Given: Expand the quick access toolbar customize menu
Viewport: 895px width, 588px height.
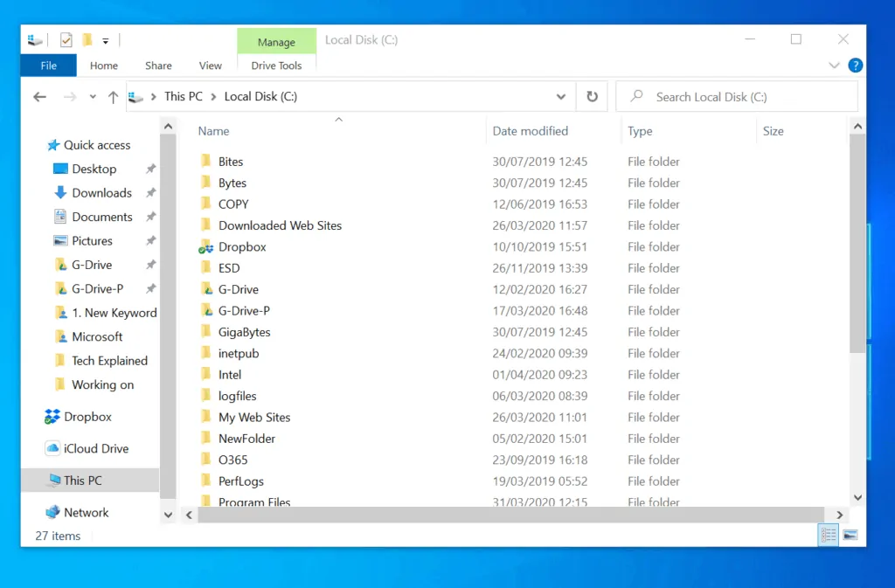Looking at the screenshot, I should coord(105,39).
